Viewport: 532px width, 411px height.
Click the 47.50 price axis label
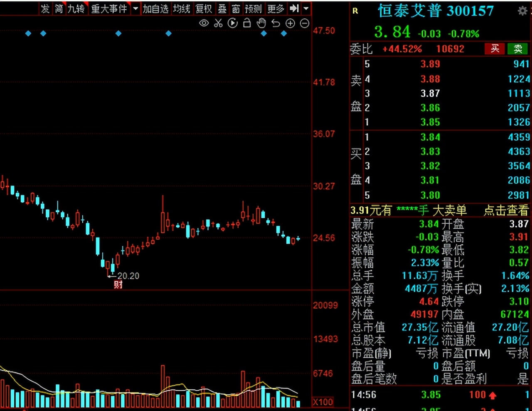(324, 31)
